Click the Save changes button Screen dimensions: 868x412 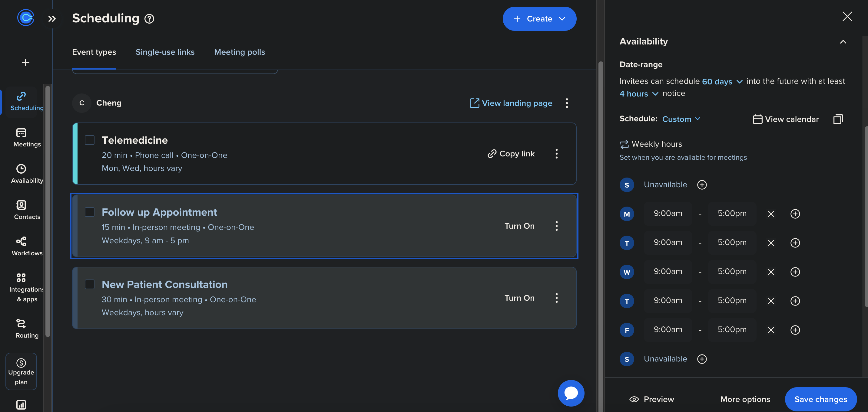(x=820, y=399)
